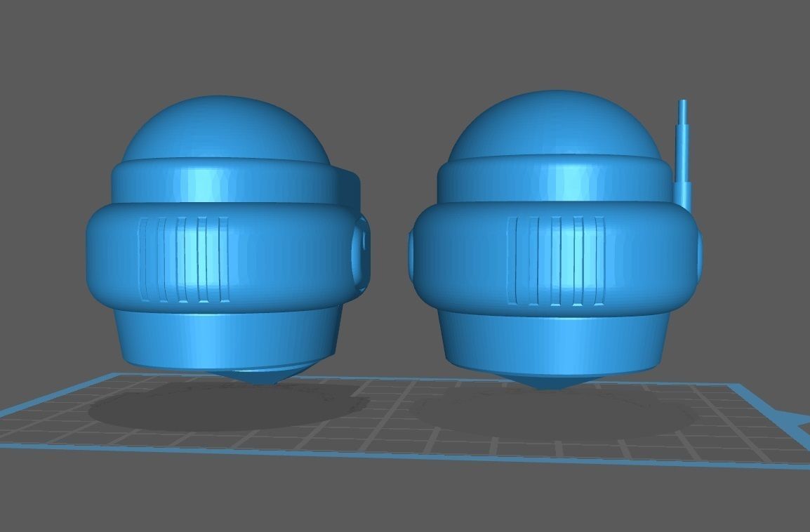Select the dome top of the right helmet
The width and height of the screenshot is (810, 532).
click(x=555, y=126)
